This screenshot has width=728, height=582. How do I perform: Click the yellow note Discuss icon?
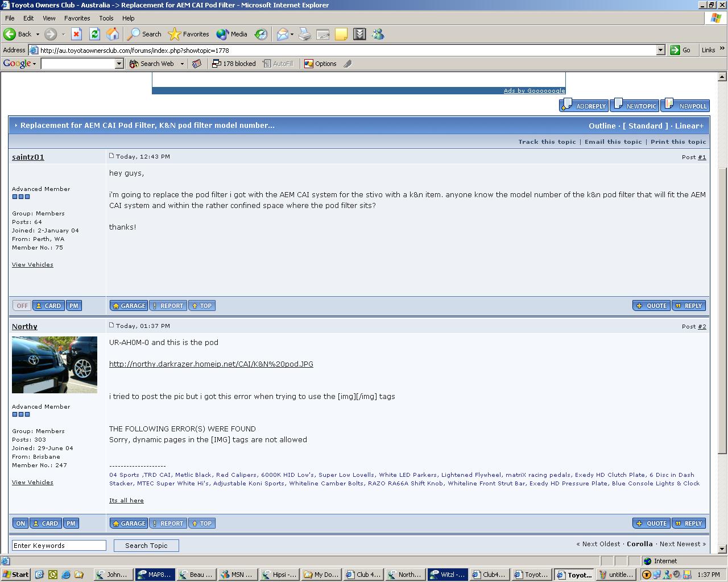341,34
